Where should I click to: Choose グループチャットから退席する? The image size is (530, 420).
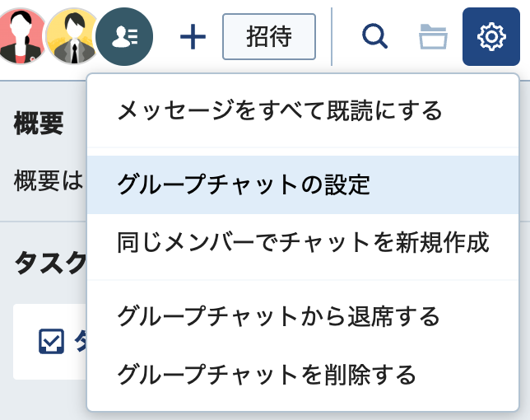[x=278, y=316]
